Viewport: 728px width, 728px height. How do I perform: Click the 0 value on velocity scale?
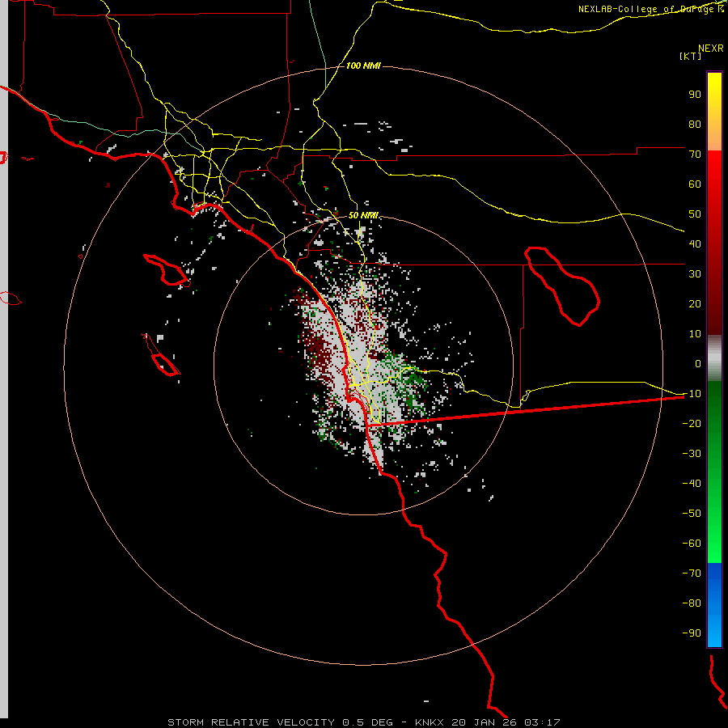[698, 363]
